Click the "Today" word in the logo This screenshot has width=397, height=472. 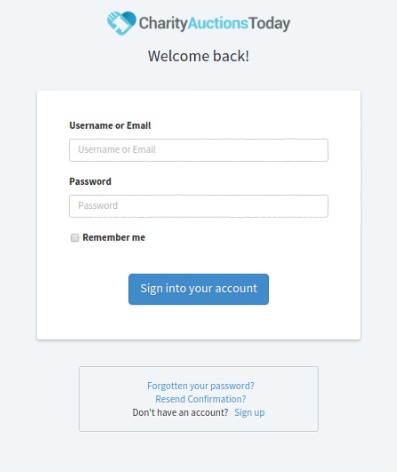tap(269, 24)
